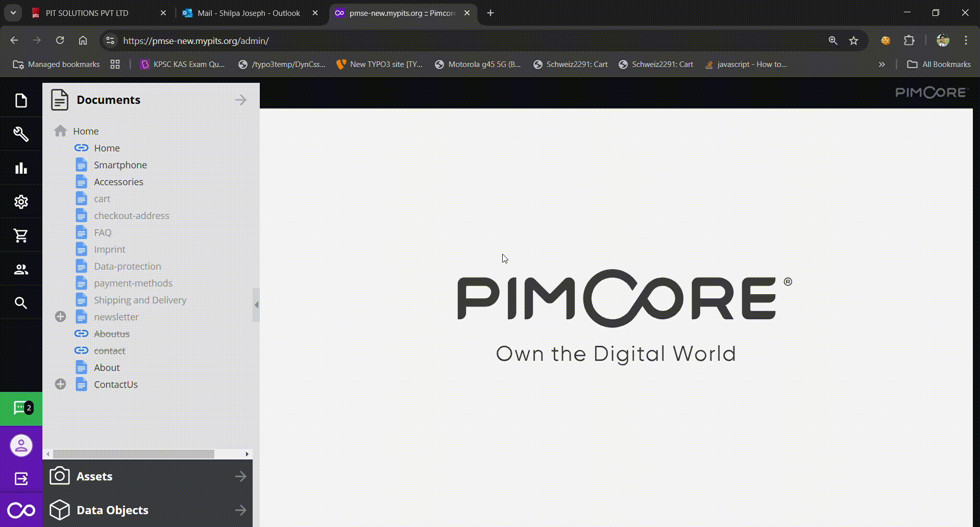Click the address bar URL

coord(196,40)
